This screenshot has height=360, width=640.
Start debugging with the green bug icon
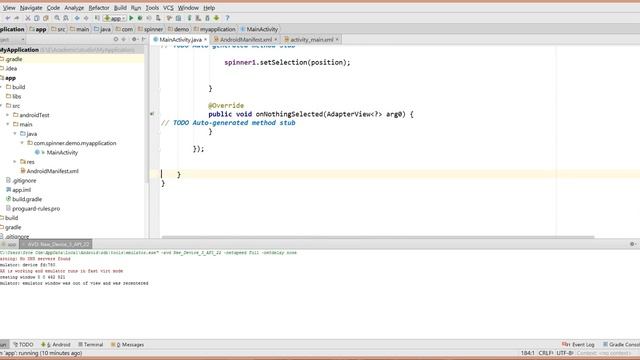(140, 18)
